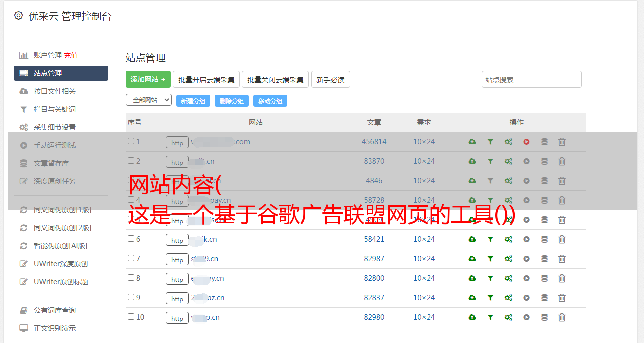
Task: Tick the checkbox for row 2
Action: pos(131,161)
